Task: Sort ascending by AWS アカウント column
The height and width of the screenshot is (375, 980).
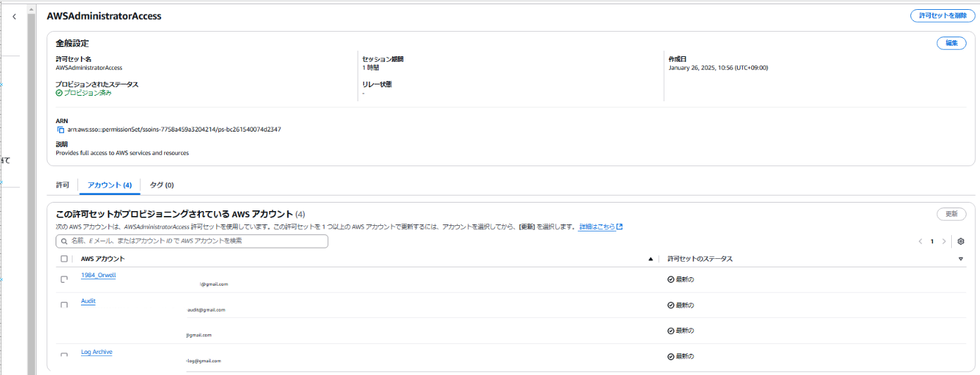Action: 651,259
